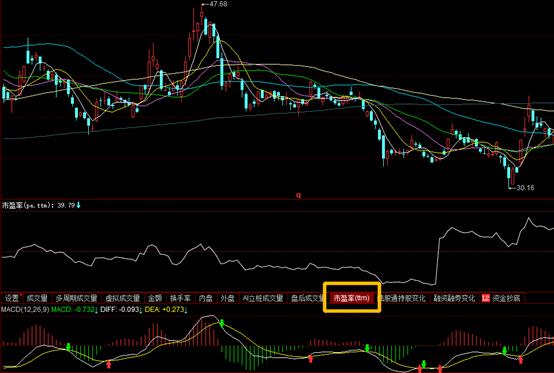Click the cyan down arrow next to 39.79

click(x=78, y=205)
